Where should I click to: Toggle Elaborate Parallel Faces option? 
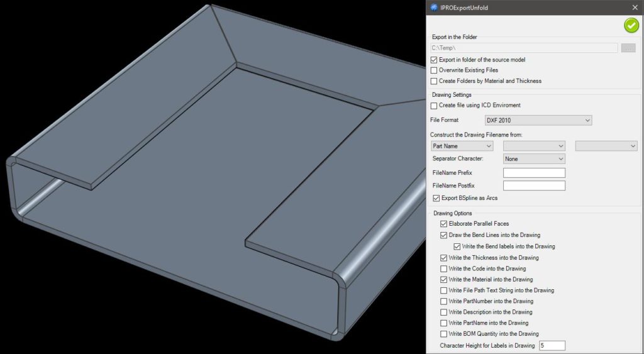(443, 224)
